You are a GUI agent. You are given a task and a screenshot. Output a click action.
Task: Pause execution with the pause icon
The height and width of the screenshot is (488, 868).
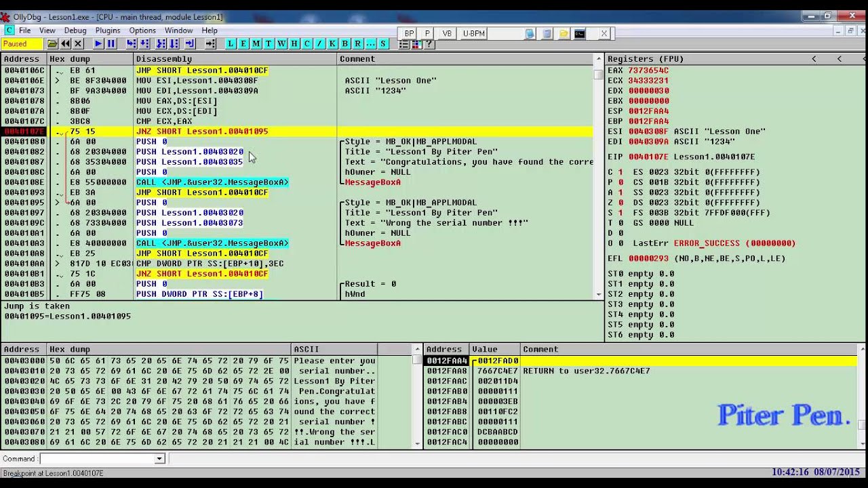tap(111, 43)
